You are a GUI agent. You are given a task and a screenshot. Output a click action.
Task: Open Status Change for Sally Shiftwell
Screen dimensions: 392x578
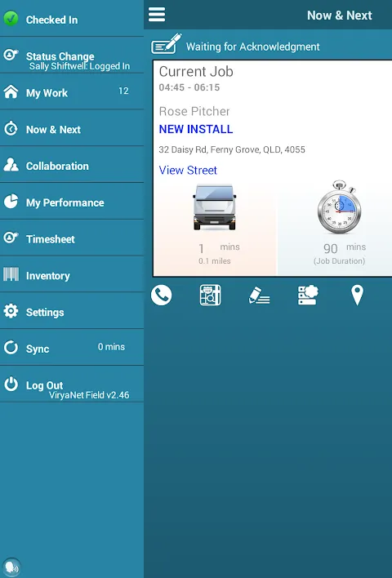click(72, 56)
